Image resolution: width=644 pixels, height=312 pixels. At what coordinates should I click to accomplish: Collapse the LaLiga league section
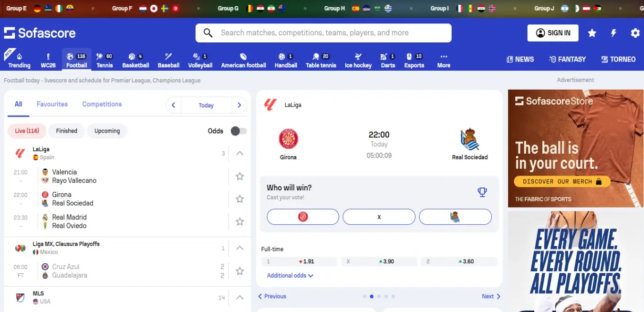pyautogui.click(x=240, y=153)
